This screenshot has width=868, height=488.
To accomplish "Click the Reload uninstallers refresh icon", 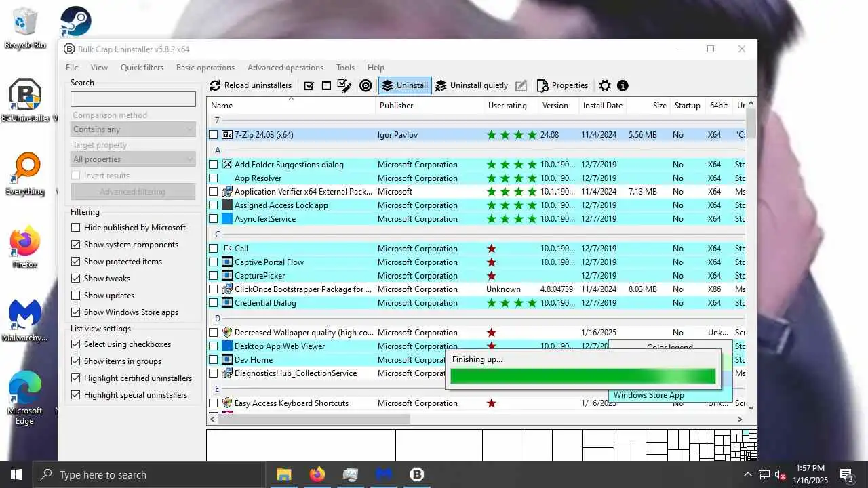I will (x=215, y=85).
